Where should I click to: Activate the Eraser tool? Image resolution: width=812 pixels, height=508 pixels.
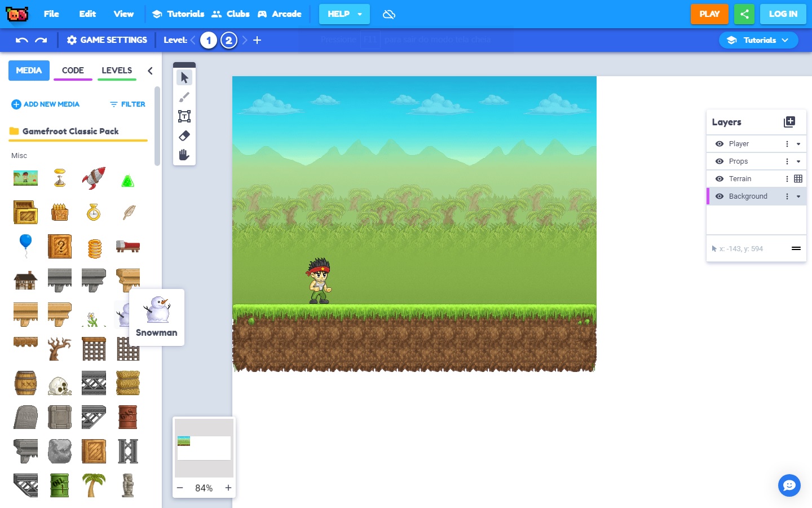pyautogui.click(x=184, y=135)
